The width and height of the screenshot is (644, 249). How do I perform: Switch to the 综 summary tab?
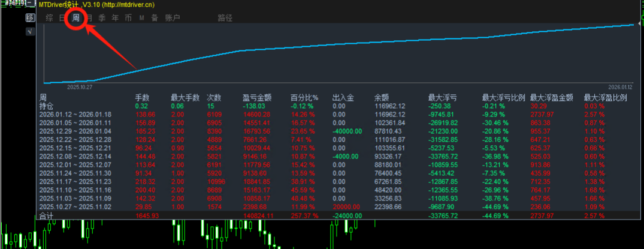49,18
